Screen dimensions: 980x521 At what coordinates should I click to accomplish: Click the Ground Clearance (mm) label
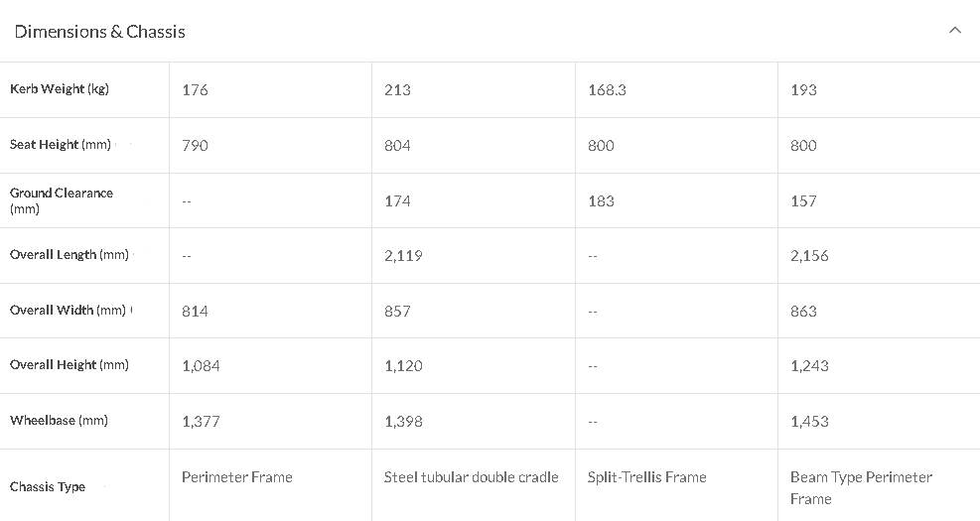click(x=62, y=200)
